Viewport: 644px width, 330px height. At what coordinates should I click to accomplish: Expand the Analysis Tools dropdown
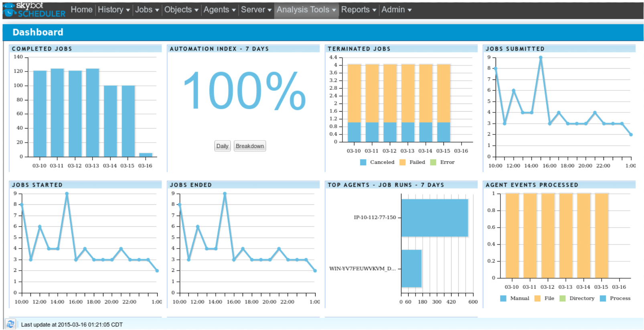click(306, 10)
